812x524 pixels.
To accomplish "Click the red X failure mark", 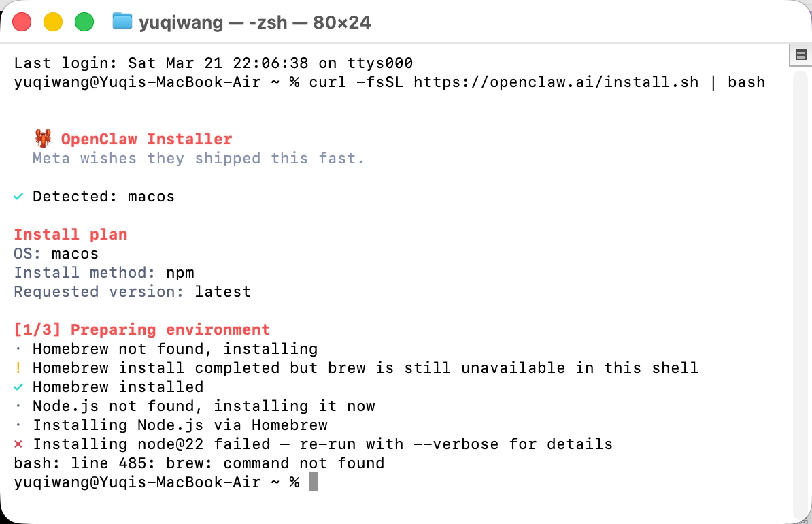I will tap(18, 444).
